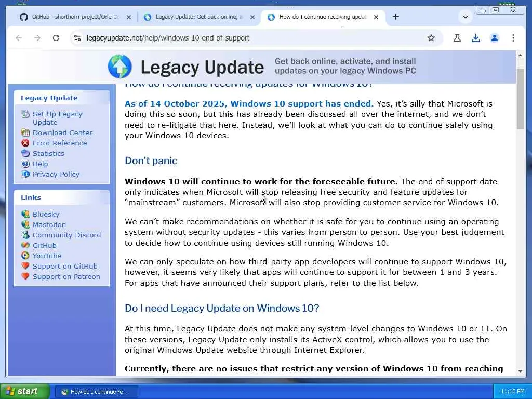Click the heart icon beside Support on GitHub
Screen dimensions: 532x399
pos(25,266)
